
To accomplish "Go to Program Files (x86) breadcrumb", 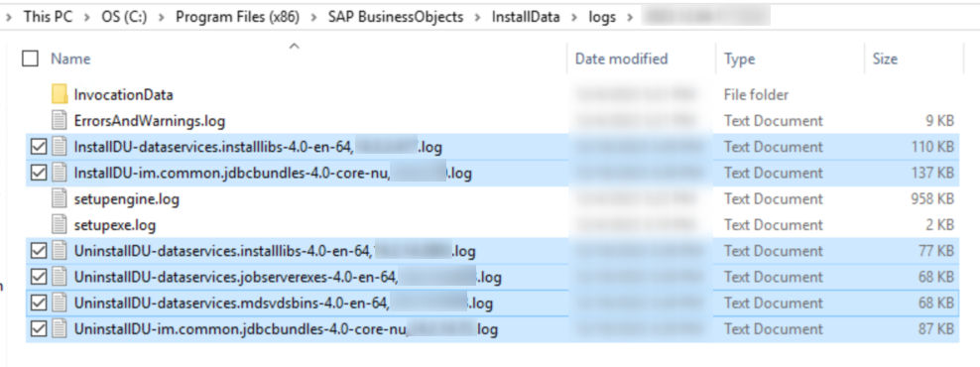I will tap(237, 17).
